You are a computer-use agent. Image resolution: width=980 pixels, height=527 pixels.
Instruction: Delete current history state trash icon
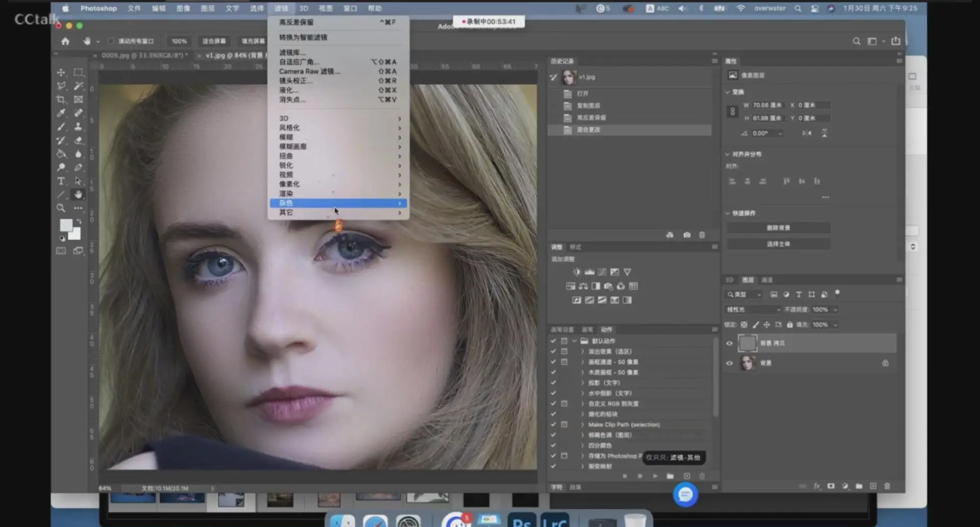[x=702, y=235]
